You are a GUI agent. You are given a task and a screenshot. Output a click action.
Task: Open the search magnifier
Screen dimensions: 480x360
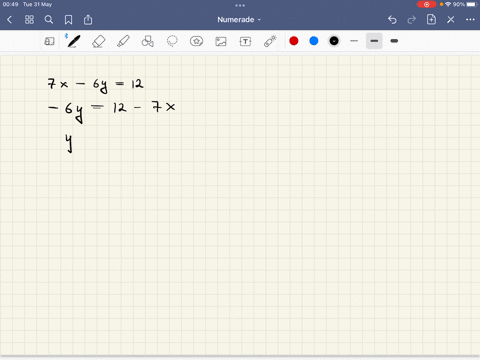[x=49, y=20]
